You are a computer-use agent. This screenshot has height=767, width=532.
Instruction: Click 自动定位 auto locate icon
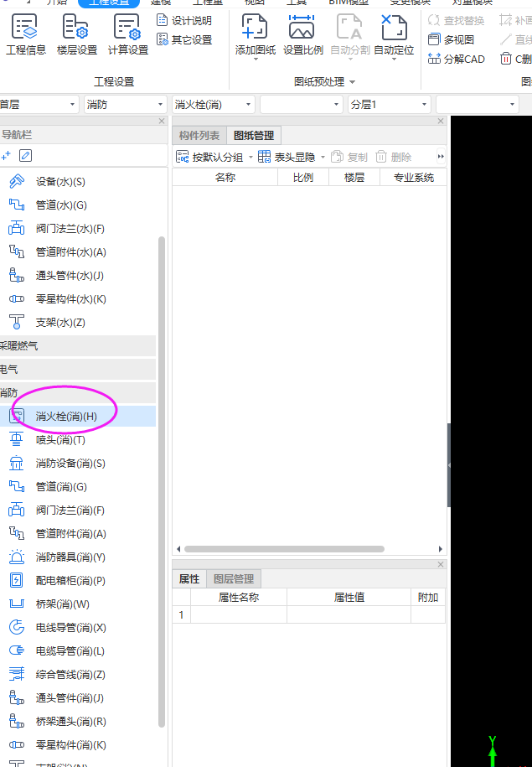tap(394, 28)
